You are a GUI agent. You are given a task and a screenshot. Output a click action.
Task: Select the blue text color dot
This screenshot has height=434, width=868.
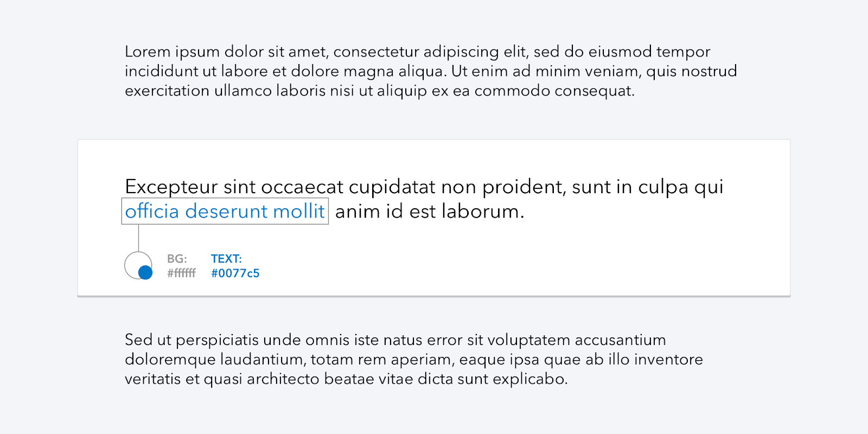pos(145,272)
